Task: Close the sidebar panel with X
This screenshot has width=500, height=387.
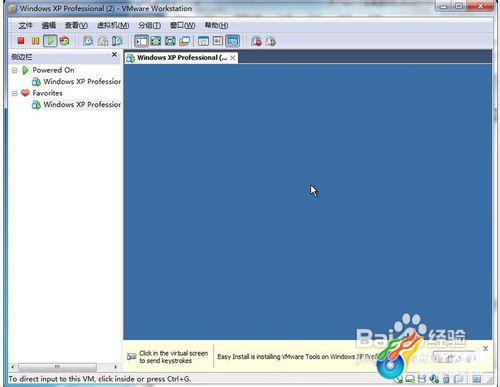Action: click(x=114, y=54)
